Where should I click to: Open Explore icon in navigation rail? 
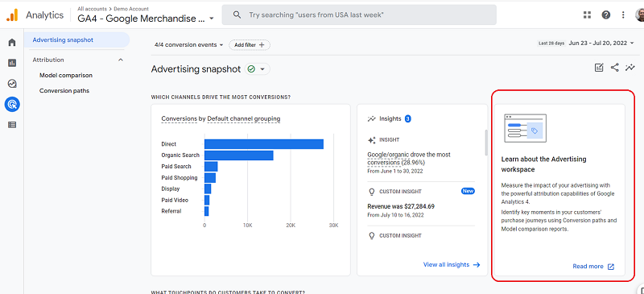(12, 84)
